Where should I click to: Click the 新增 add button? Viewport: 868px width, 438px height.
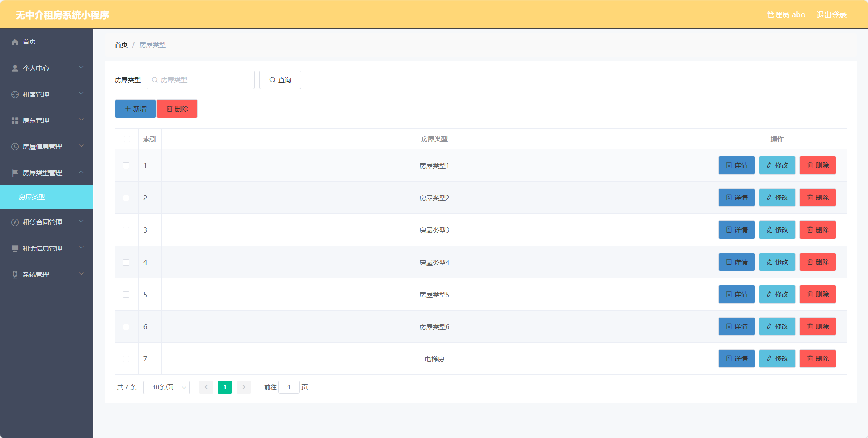[x=135, y=109]
